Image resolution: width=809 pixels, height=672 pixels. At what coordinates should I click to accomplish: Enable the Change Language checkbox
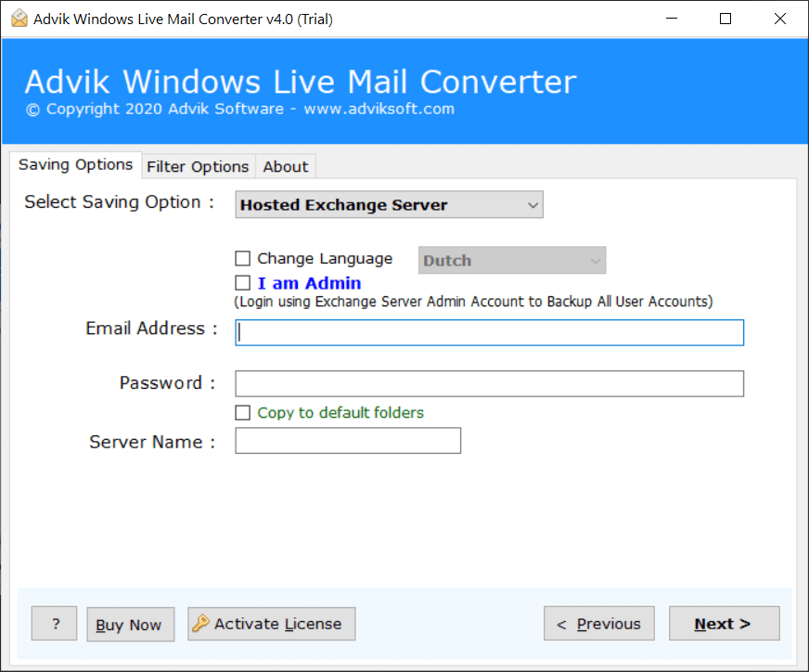(242, 258)
